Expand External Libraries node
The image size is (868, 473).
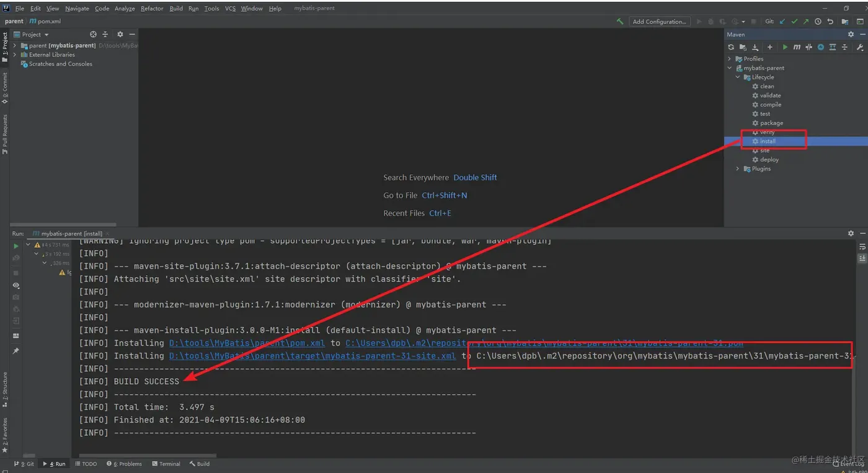(x=15, y=55)
